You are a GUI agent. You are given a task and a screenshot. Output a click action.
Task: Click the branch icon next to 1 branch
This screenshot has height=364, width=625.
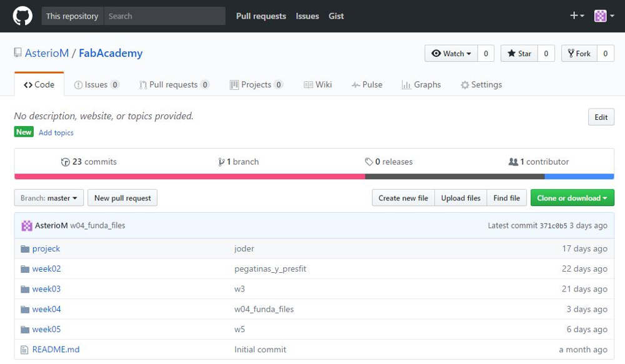click(221, 162)
